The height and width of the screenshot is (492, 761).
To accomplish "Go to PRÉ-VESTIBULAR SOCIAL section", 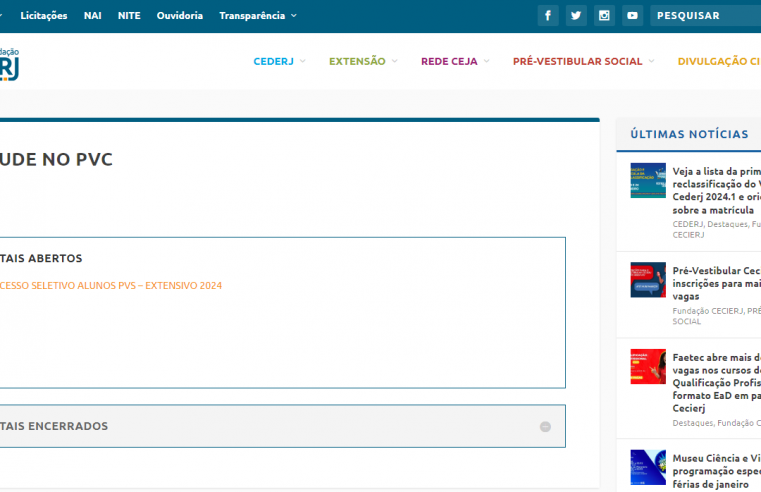I will (x=578, y=61).
